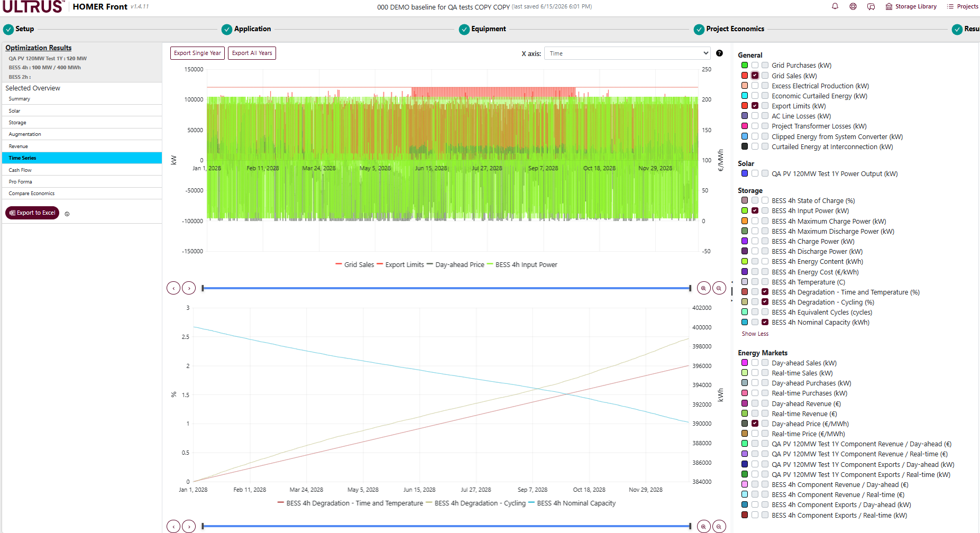Viewport: 980px width, 533px height.
Task: Click top chart next-period arrow
Action: [x=189, y=288]
